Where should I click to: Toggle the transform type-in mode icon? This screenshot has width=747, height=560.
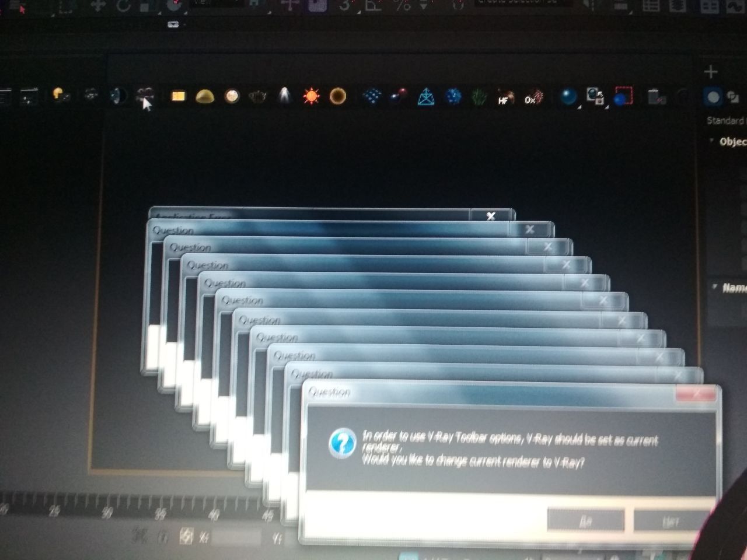pyautogui.click(x=186, y=535)
